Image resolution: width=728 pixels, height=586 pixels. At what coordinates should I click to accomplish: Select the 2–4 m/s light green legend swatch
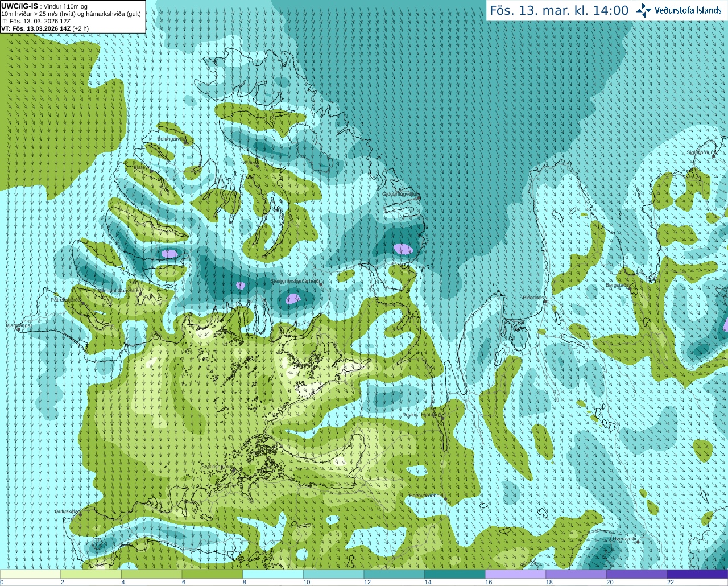tap(91, 574)
